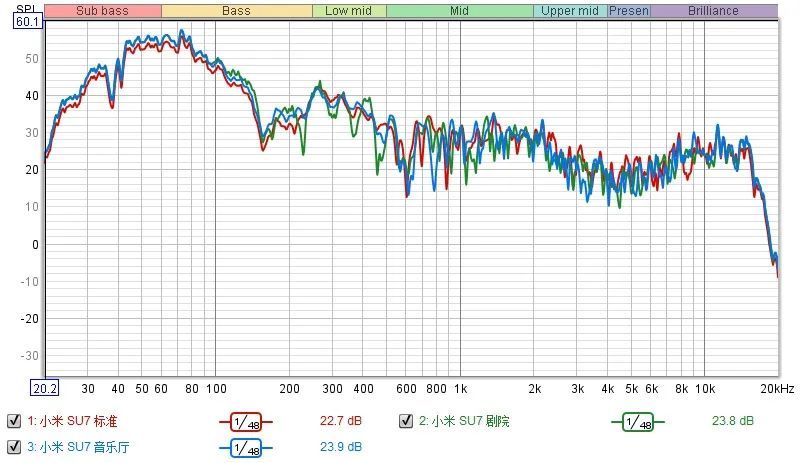The height and width of the screenshot is (463, 800).
Task: Select the Brilliance frequency band
Action: coord(714,11)
